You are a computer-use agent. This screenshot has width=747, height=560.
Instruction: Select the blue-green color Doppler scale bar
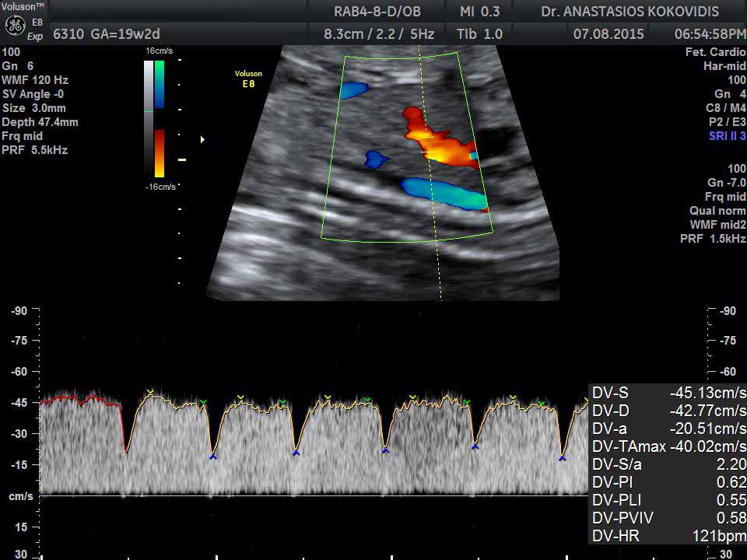pyautogui.click(x=159, y=84)
